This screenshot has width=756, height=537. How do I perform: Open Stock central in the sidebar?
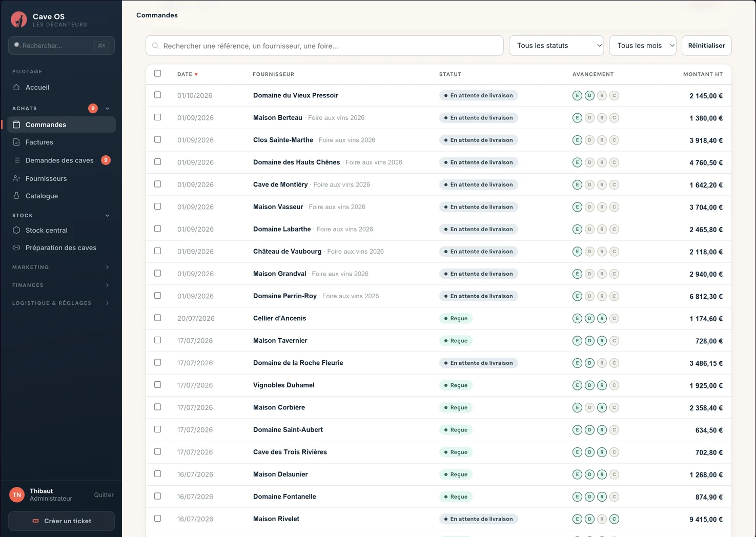61,230
